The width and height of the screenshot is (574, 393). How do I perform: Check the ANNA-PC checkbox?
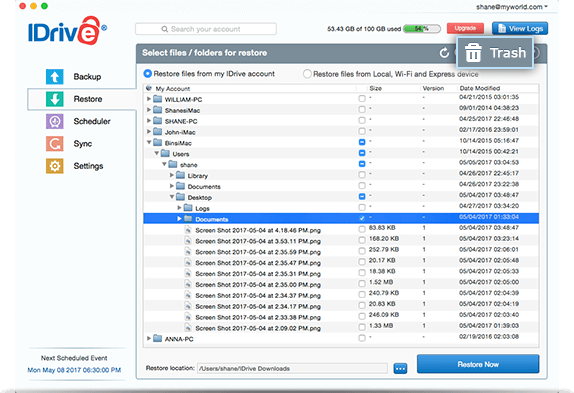pos(362,338)
